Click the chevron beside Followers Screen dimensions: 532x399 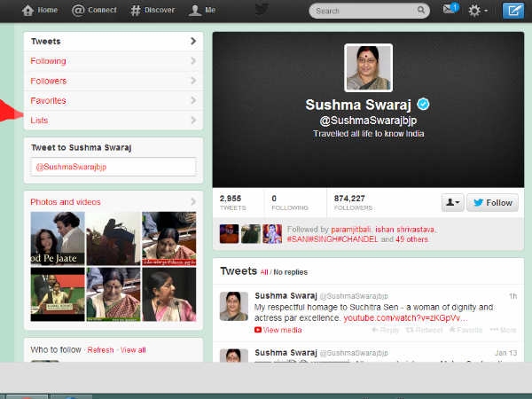(x=193, y=81)
